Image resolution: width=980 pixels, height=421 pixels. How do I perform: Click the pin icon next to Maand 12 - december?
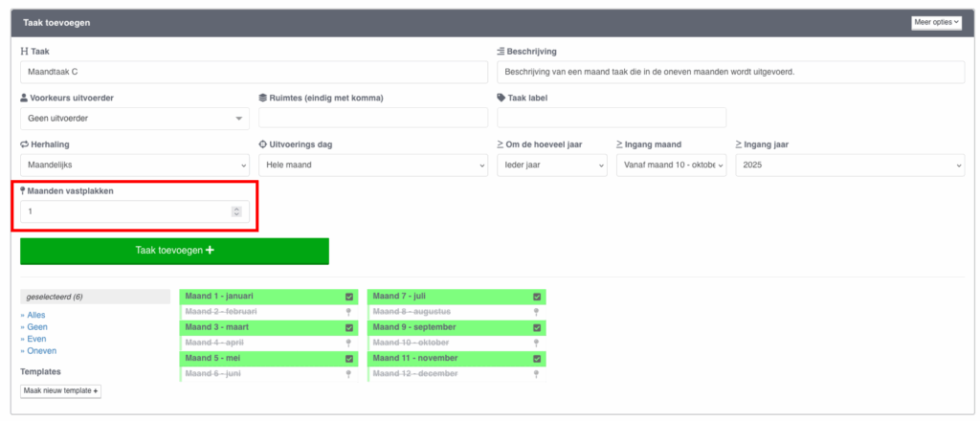click(x=537, y=374)
